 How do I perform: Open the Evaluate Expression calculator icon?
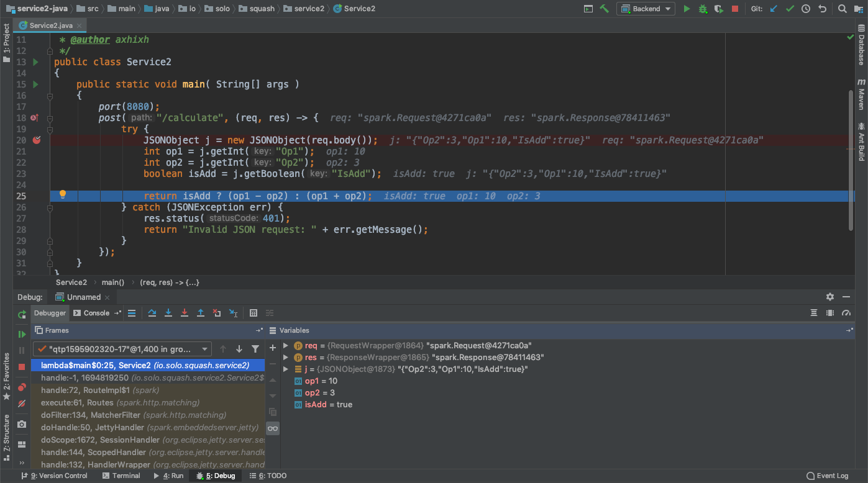(x=254, y=313)
